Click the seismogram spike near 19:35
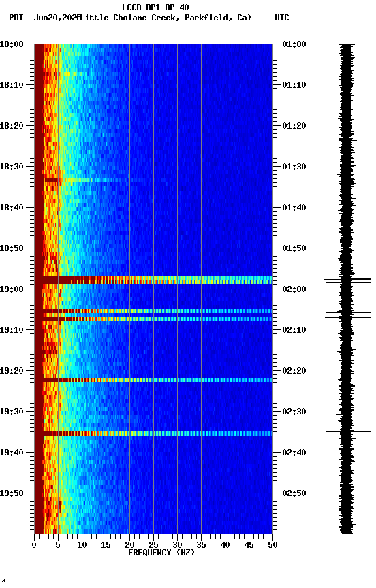The height and width of the screenshot is (588, 376). [348, 432]
